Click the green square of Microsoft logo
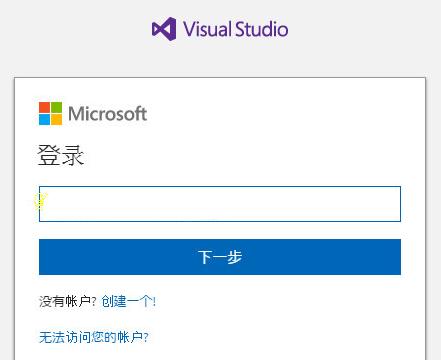This screenshot has height=360, width=441. point(56,107)
